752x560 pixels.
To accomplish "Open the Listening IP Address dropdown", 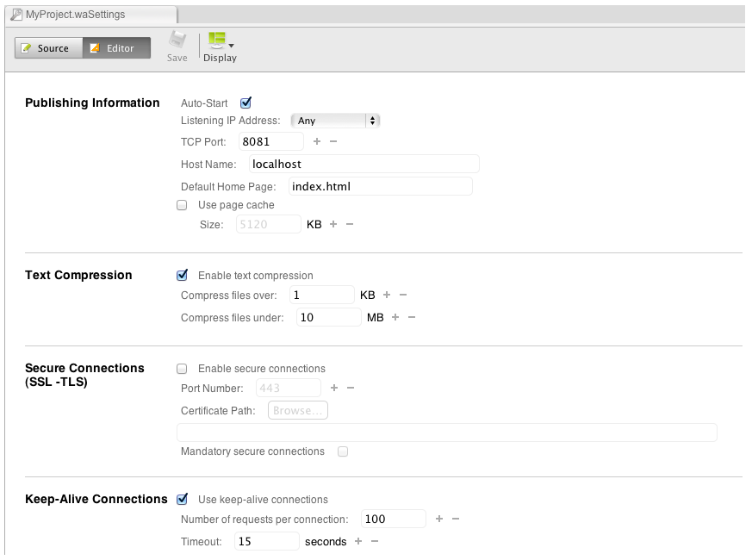I will point(335,121).
